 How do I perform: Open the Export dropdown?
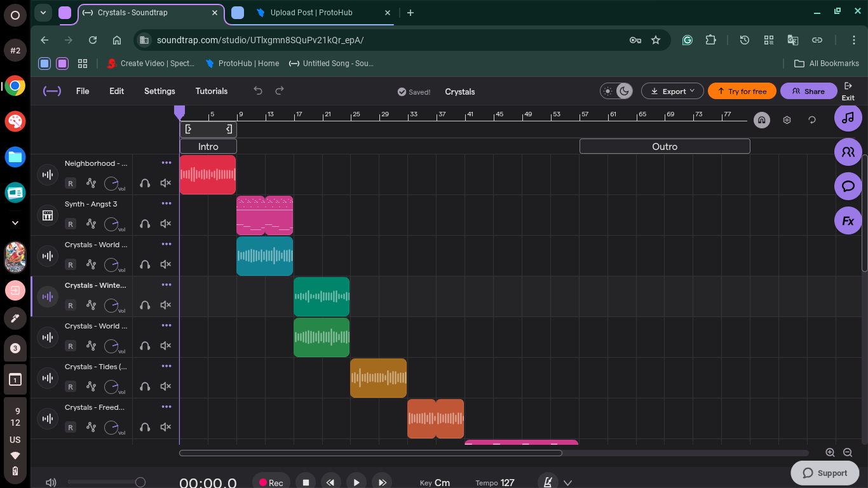(672, 91)
